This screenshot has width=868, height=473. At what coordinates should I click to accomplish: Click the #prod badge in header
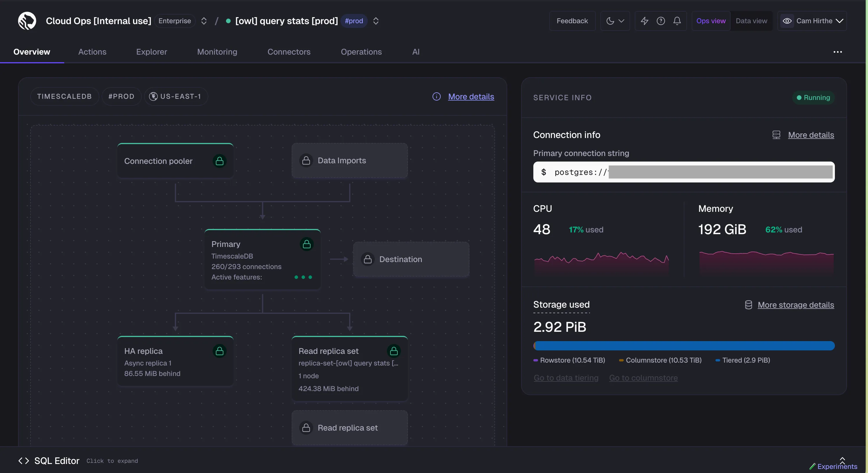click(354, 21)
